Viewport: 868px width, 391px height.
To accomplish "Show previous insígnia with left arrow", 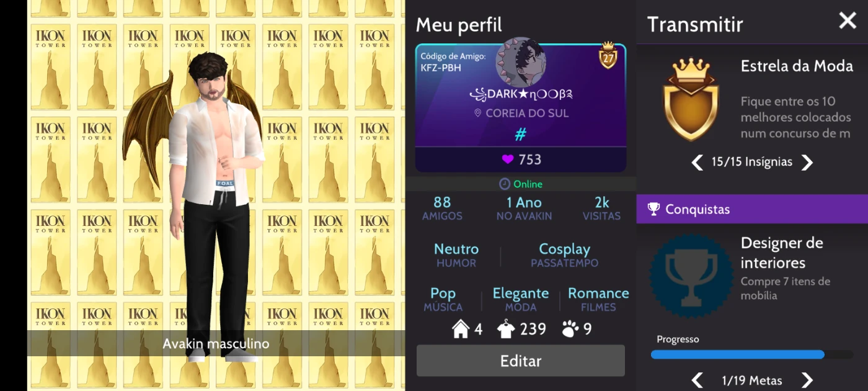I will click(x=697, y=163).
